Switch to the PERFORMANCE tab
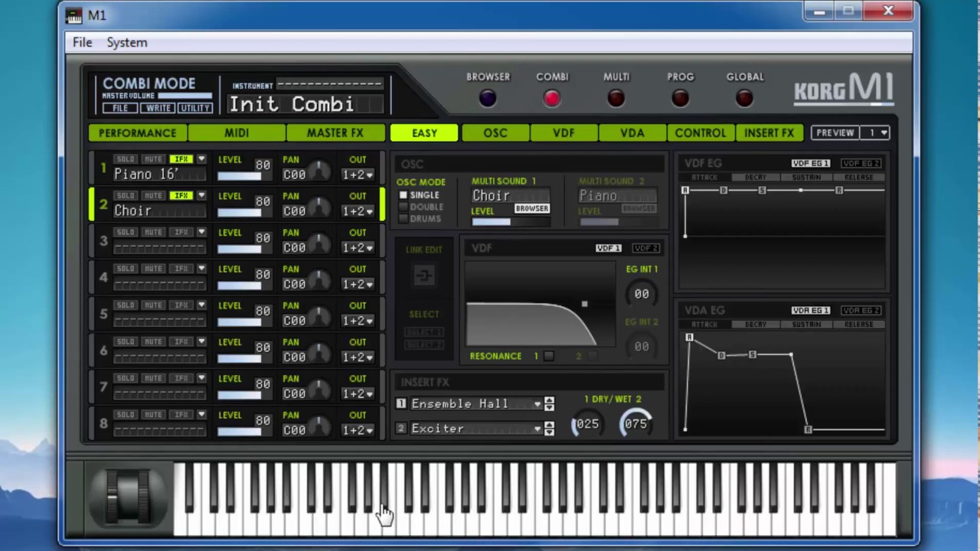980x551 pixels. 138,132
